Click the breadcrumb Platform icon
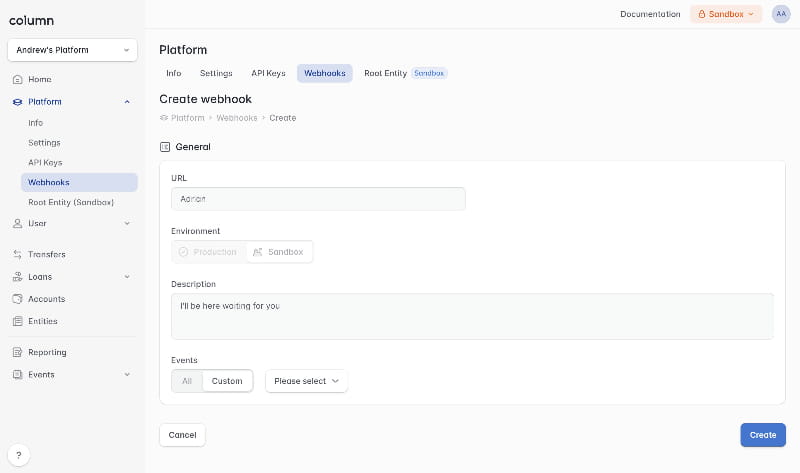 [164, 118]
